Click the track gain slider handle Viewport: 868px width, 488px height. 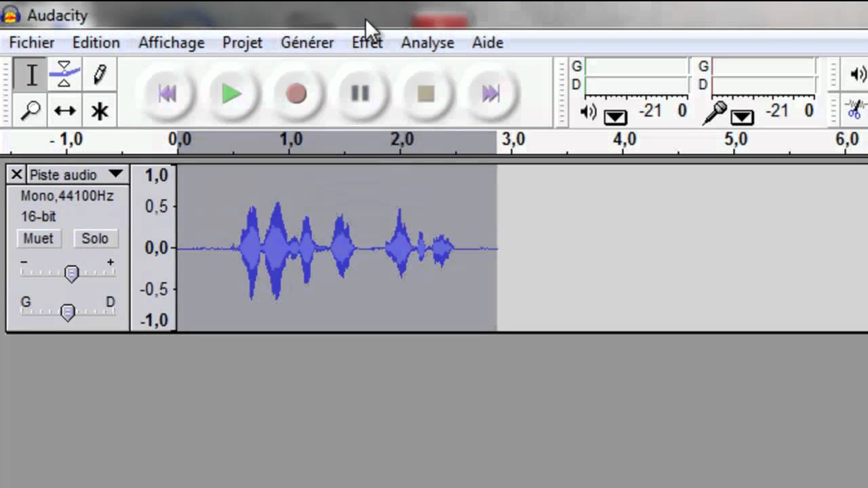tap(71, 273)
